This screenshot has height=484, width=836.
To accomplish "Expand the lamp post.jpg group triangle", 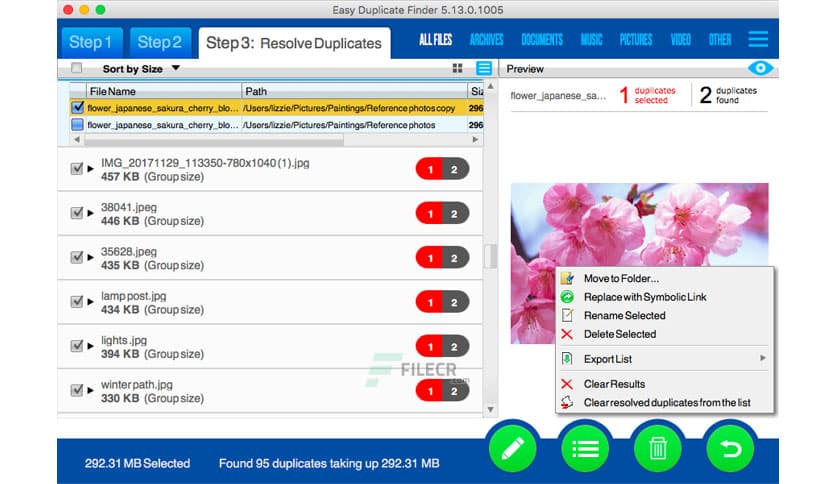I will pos(90,301).
